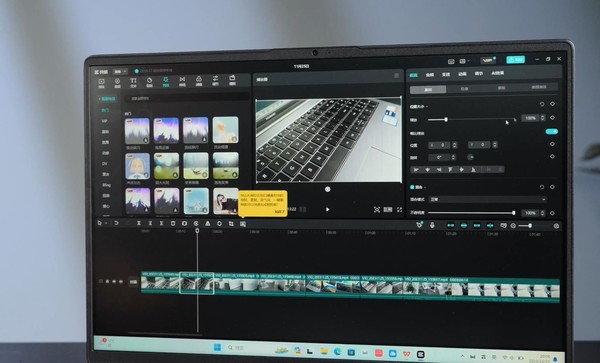600x363 pixels.
Task: Click the align-bottom icon in properties panel
Action: 473,169
